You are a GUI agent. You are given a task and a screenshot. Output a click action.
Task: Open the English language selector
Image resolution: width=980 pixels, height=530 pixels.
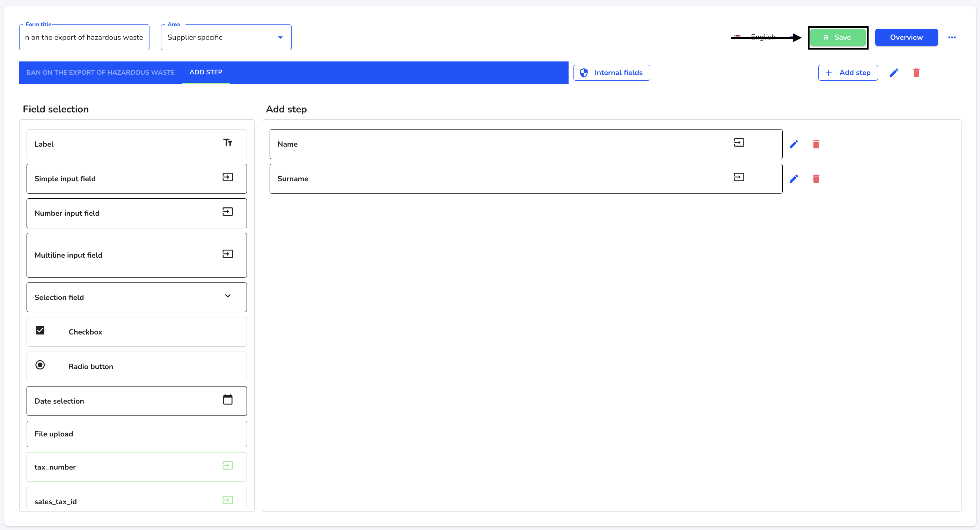[x=766, y=37]
